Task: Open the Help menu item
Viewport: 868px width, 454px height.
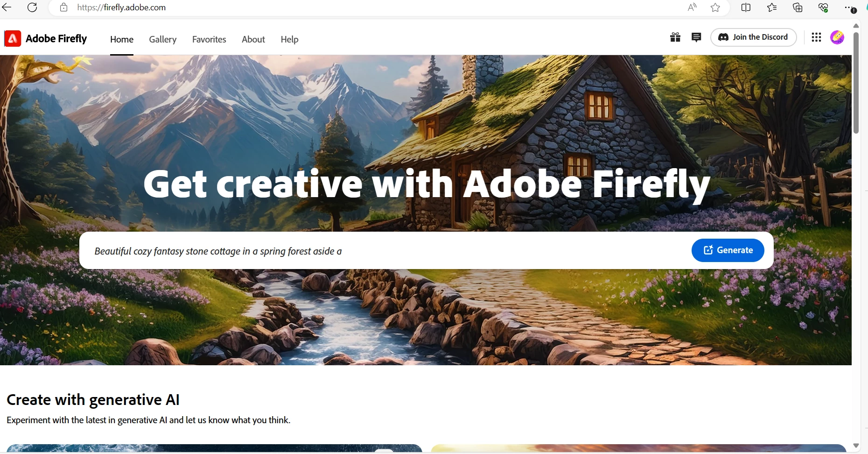Action: 289,39
